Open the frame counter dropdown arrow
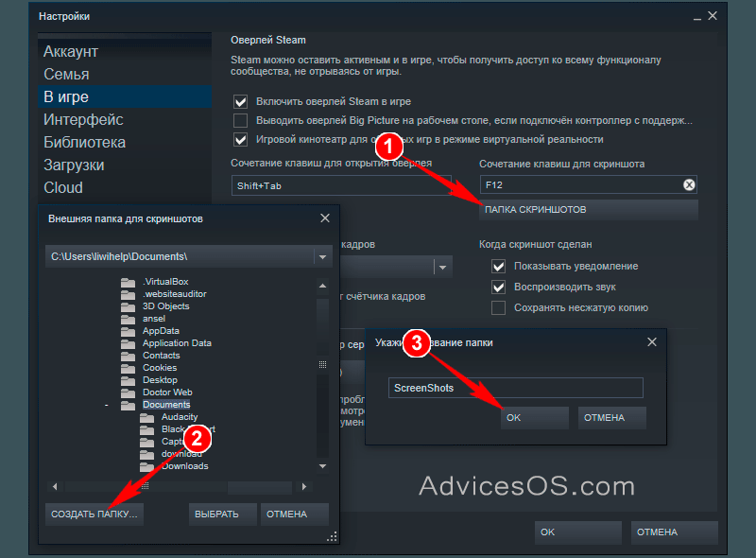 (x=442, y=267)
